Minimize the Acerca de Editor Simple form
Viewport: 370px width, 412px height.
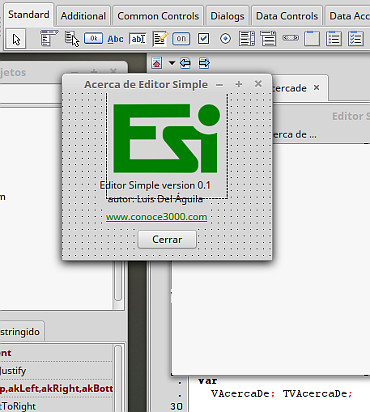[219, 85]
